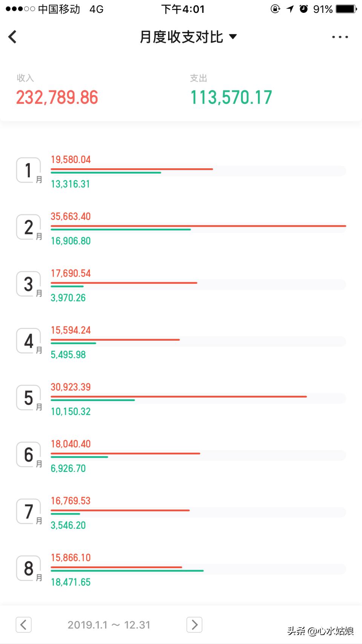
Task: Select the 收入 income total 232,789.86
Action: (x=57, y=97)
